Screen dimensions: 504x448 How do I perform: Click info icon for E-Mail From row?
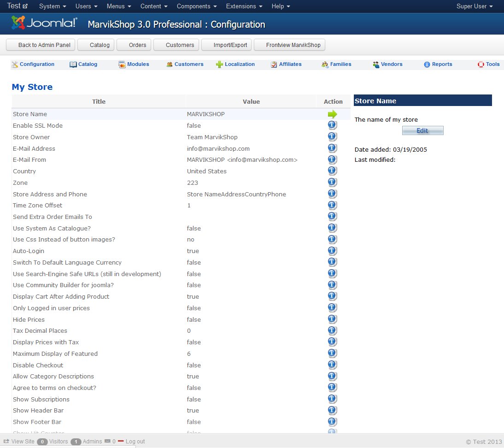[332, 159]
